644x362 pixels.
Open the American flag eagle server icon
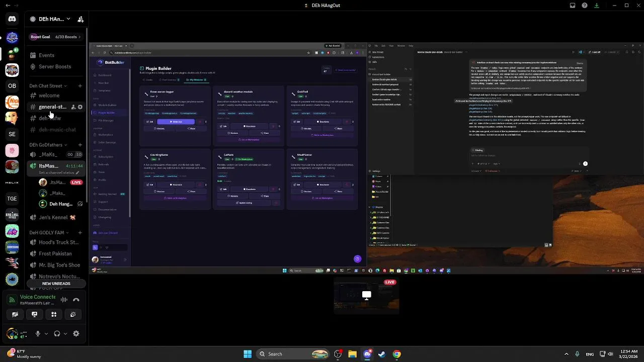[12, 263]
